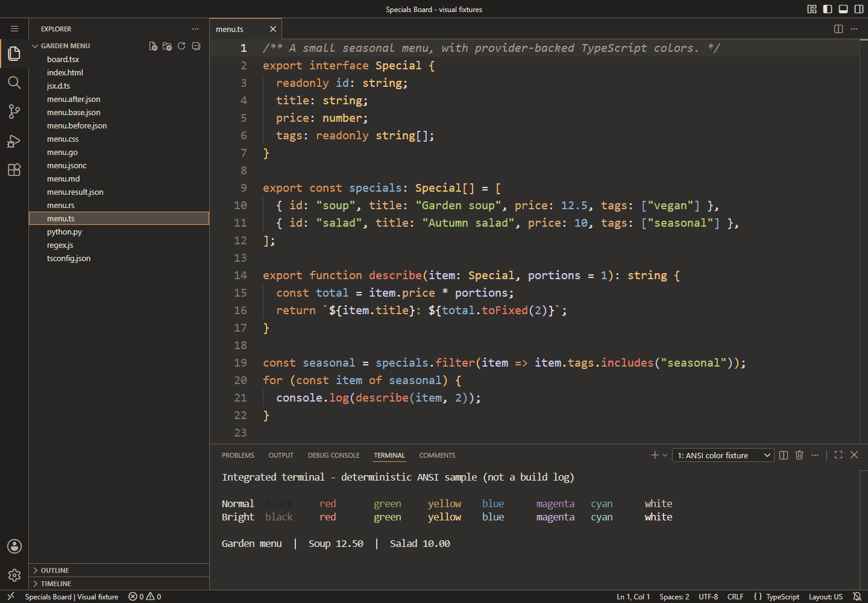The height and width of the screenshot is (603, 868).
Task: Expand the OUTLINE section
Action: [119, 570]
